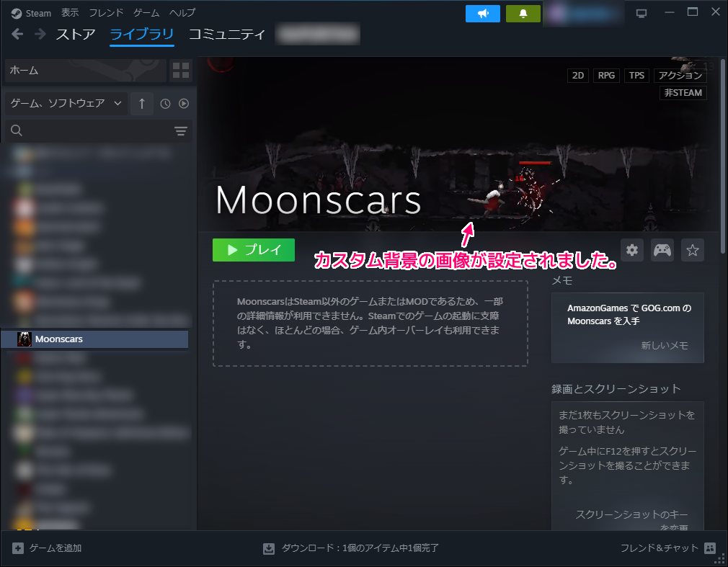Toggle recent activity clock filter
Screen dimensions: 728x567
(165, 104)
